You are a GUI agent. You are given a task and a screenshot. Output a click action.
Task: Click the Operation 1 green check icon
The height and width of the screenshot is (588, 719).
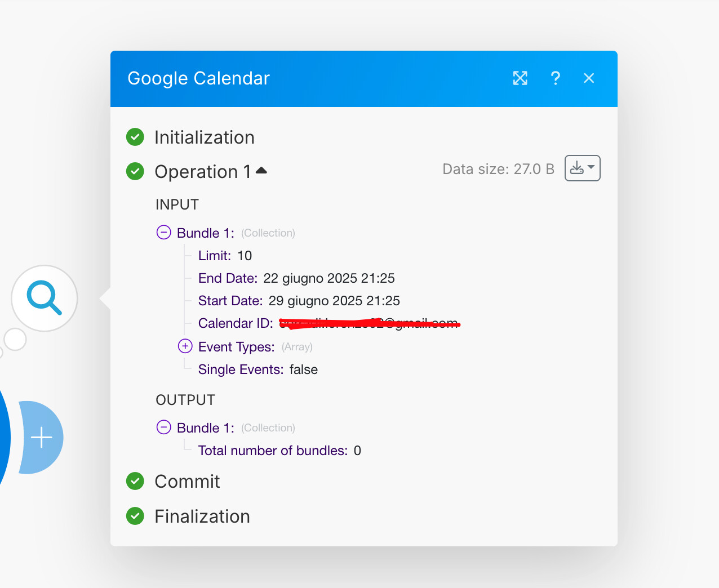point(135,171)
